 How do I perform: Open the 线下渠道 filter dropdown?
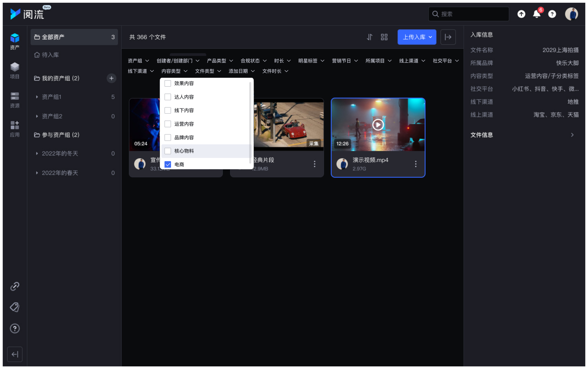(x=141, y=71)
